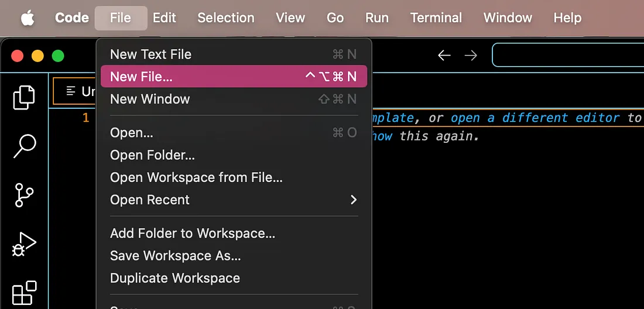
Task: Open the Code application menu
Action: [x=72, y=18]
